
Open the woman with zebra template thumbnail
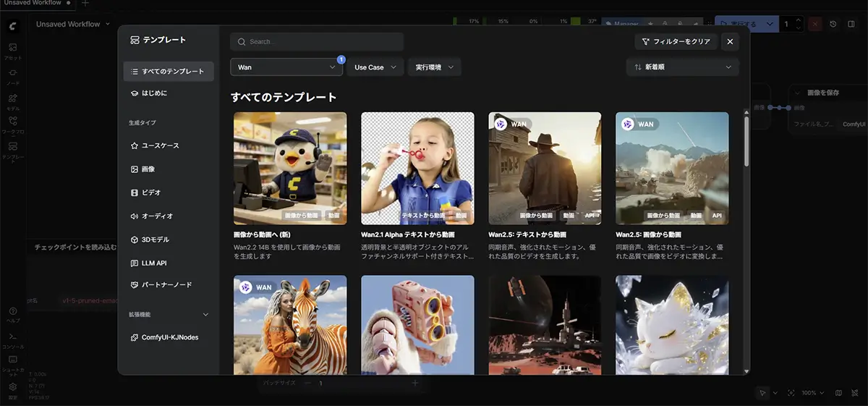point(290,325)
